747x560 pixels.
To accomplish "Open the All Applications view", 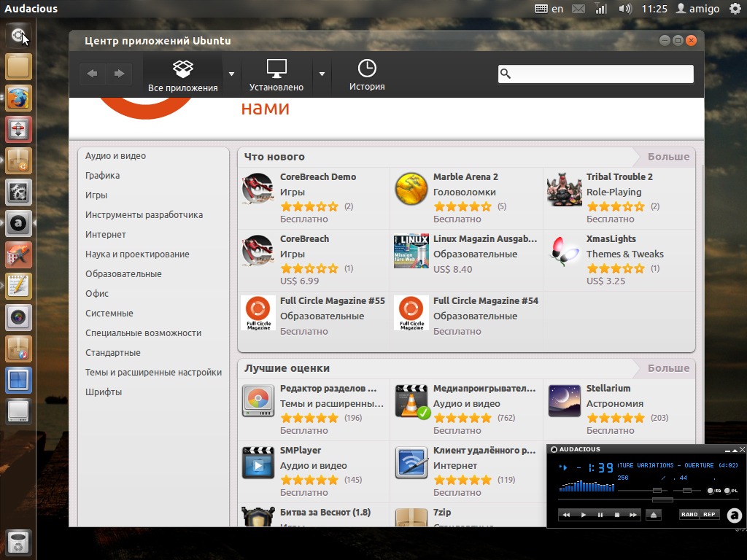I will (183, 75).
